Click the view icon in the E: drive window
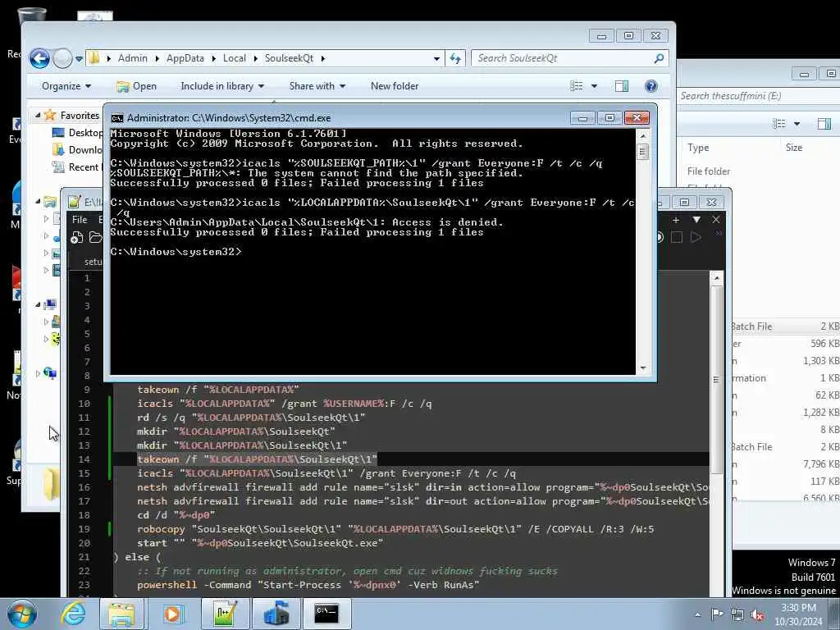Viewport: 840px width, 630px height. click(x=780, y=124)
